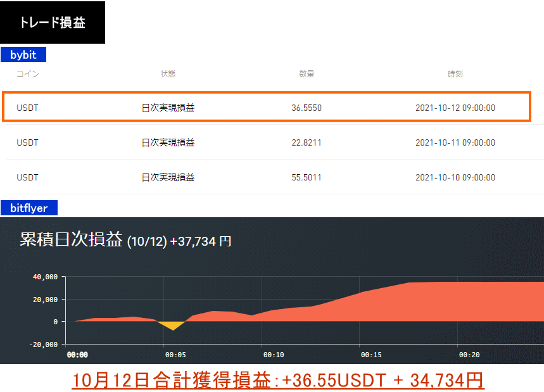
Task: Click USDT in the 2021-10-10 row
Action: 28,177
